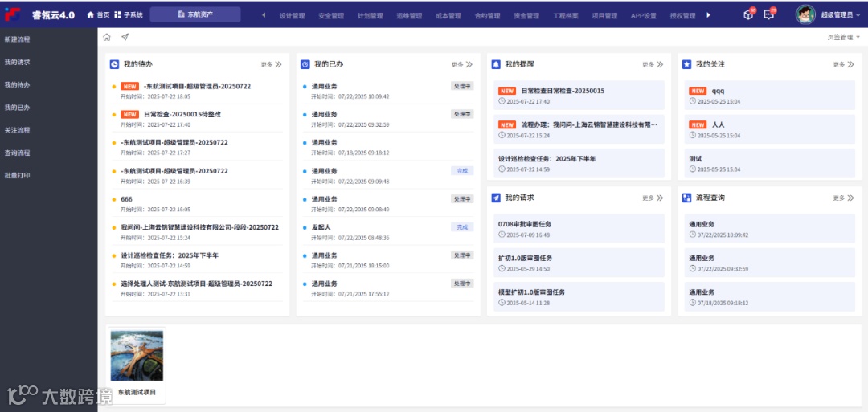
Task: Open todo item 日常检查-20250015待整改
Action: [x=182, y=115]
